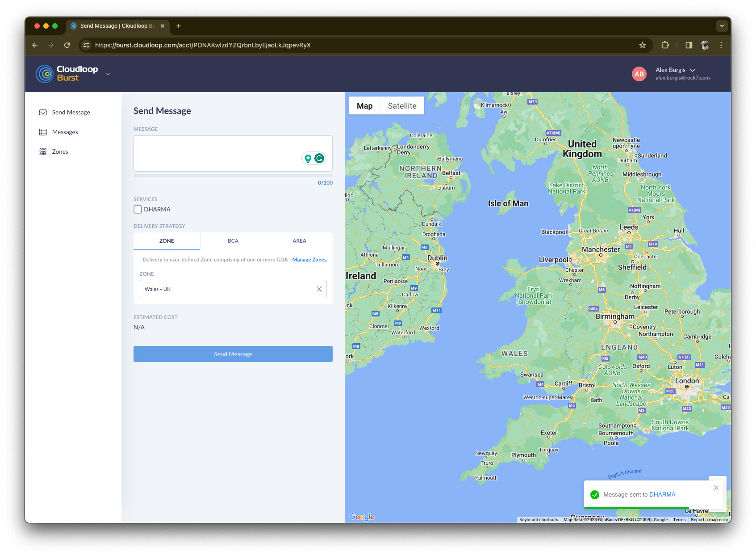This screenshot has width=756, height=556.
Task: Switch map to Satellite view
Action: 402,106
